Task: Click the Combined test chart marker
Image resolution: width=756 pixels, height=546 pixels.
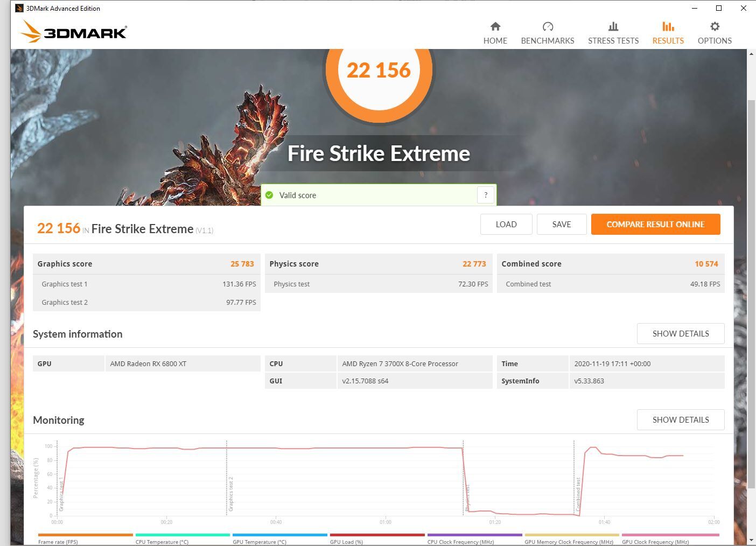Action: [578, 494]
